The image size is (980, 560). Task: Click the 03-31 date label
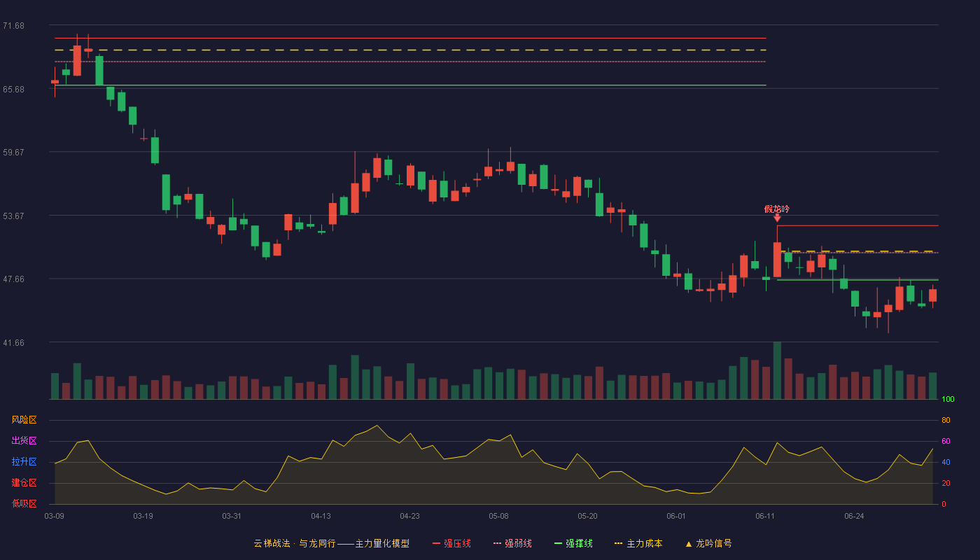232,516
